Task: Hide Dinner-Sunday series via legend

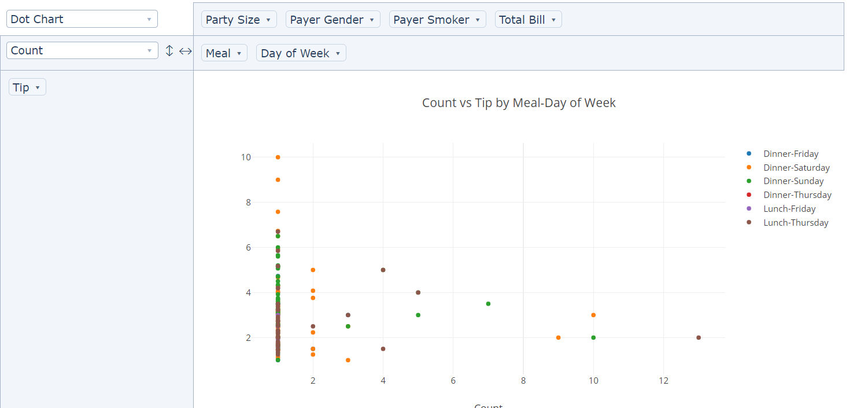Action: pyautogui.click(x=793, y=181)
